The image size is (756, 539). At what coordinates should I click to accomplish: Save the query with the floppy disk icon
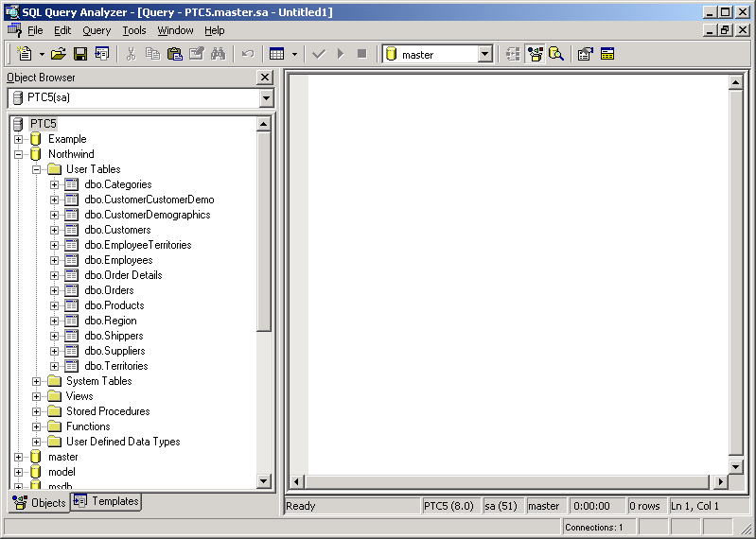80,54
